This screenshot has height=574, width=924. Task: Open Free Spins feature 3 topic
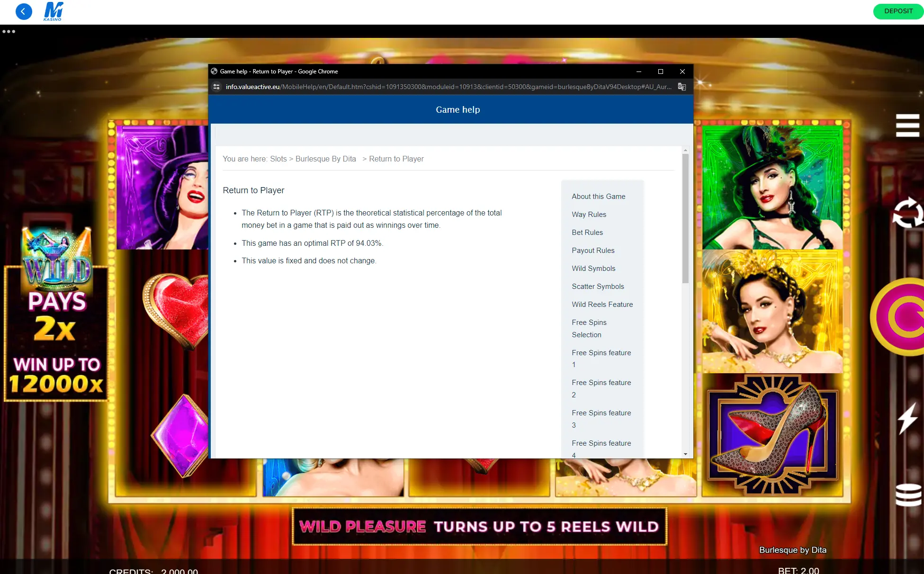pos(601,419)
